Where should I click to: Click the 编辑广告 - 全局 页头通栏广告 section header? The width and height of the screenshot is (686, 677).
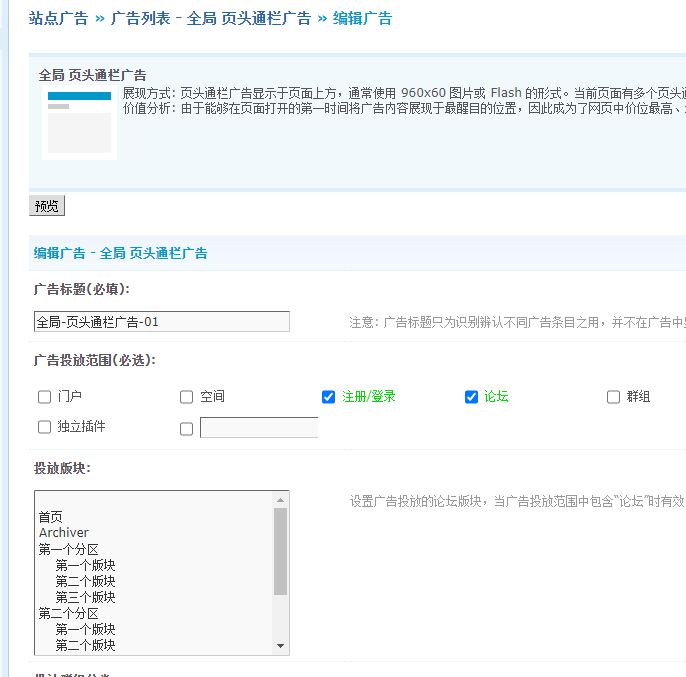point(120,253)
